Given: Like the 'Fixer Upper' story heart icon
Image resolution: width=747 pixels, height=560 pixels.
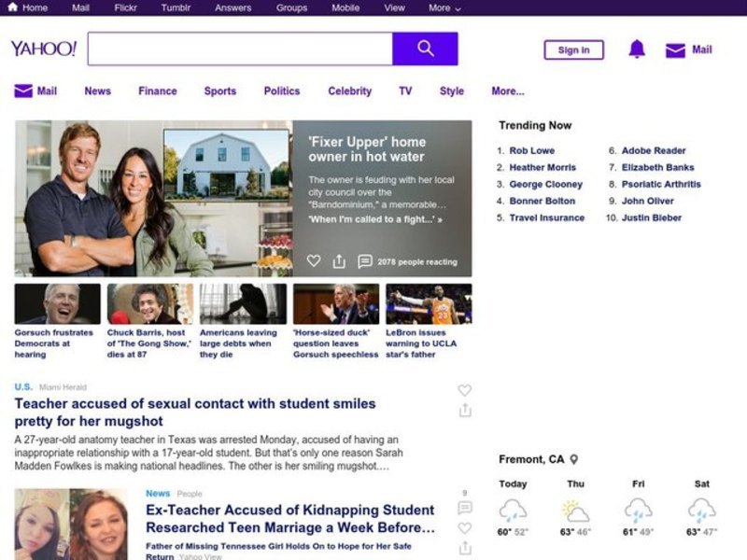Looking at the screenshot, I should coord(314,261).
